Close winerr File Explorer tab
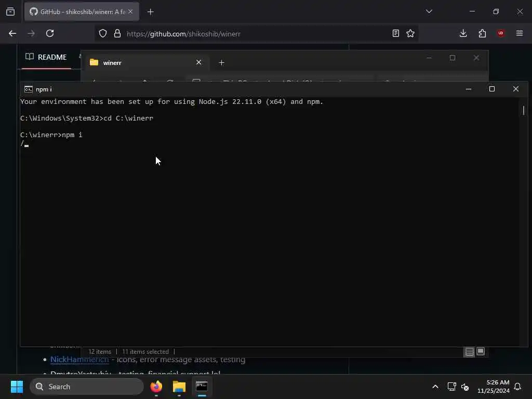The width and height of the screenshot is (532, 399). [x=199, y=62]
